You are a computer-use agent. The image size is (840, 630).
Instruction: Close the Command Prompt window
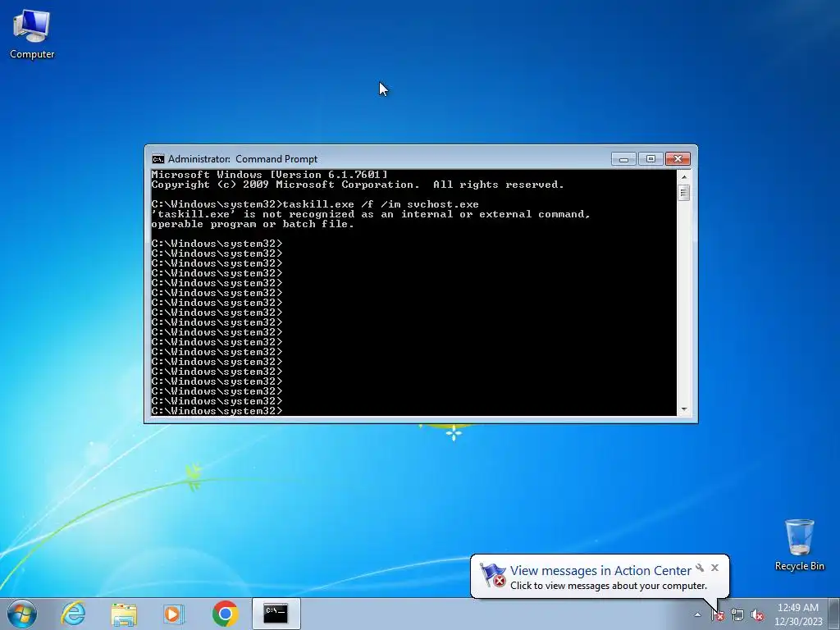pos(678,159)
